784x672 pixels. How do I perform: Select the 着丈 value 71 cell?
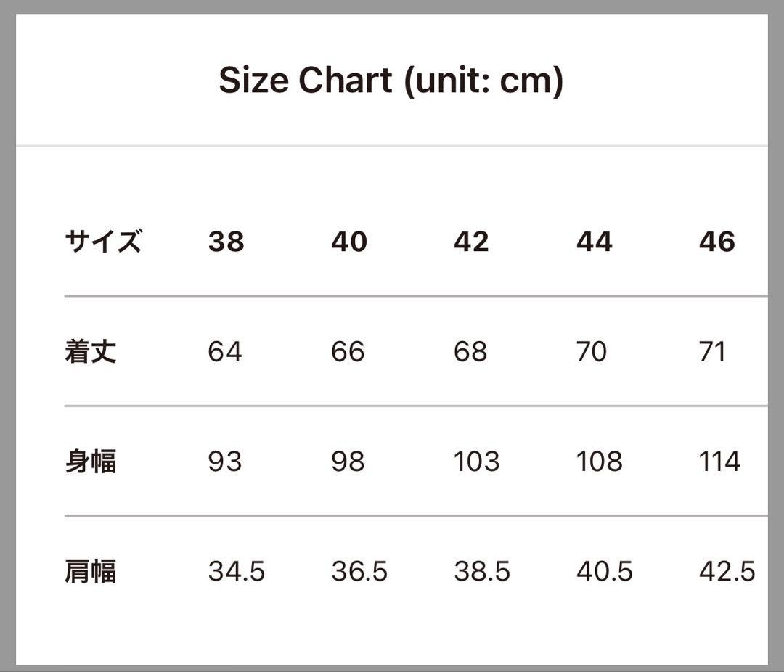(713, 352)
